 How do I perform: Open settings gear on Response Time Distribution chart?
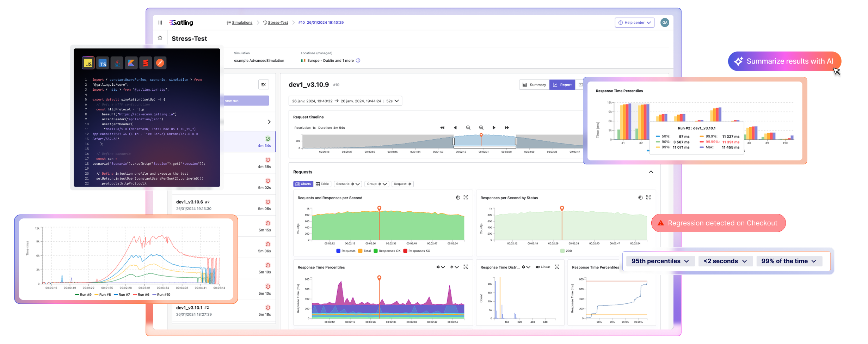(524, 267)
